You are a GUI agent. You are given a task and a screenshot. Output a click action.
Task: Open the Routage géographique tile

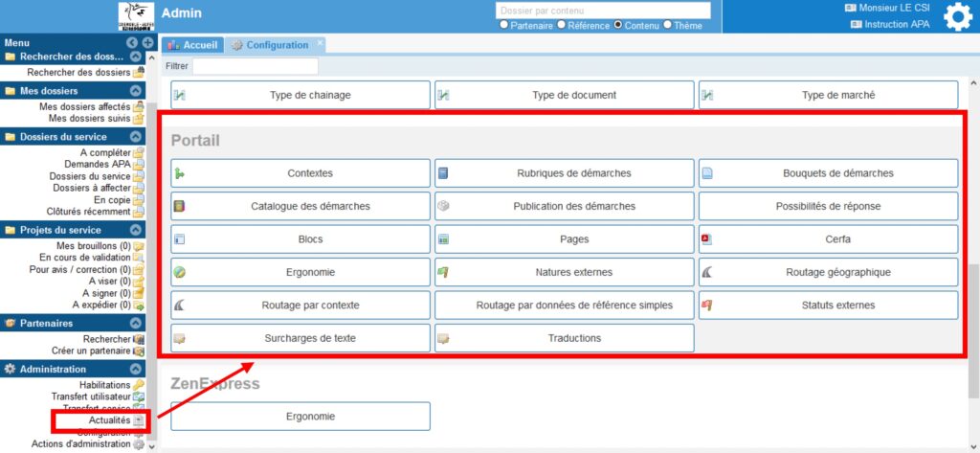[x=828, y=272]
